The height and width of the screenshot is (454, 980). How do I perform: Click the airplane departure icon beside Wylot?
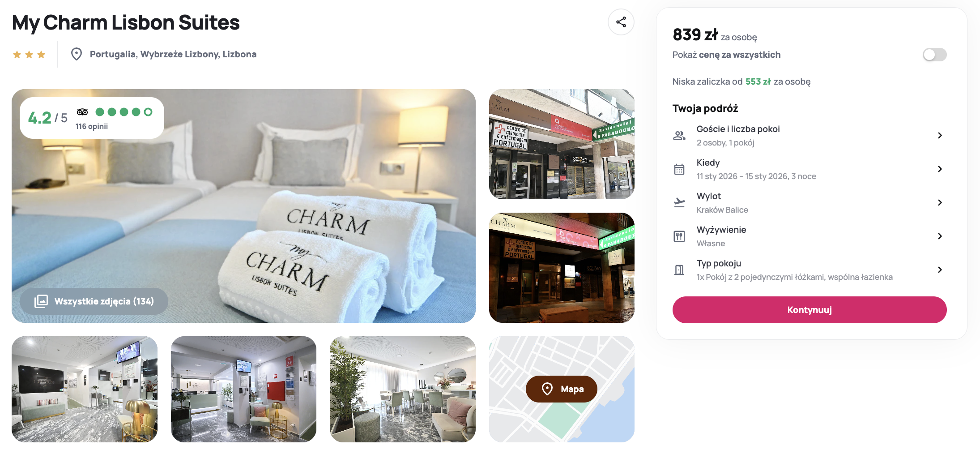(679, 203)
